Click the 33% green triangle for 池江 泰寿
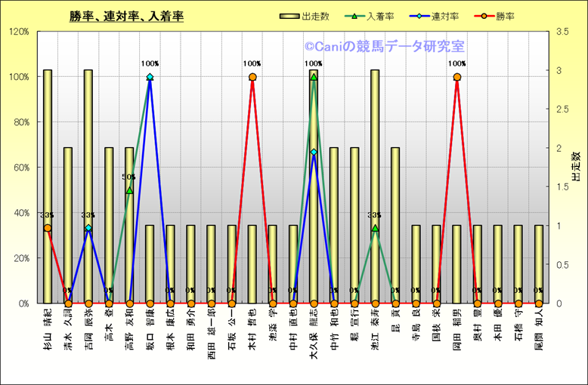The width and height of the screenshot is (588, 385). click(x=375, y=228)
